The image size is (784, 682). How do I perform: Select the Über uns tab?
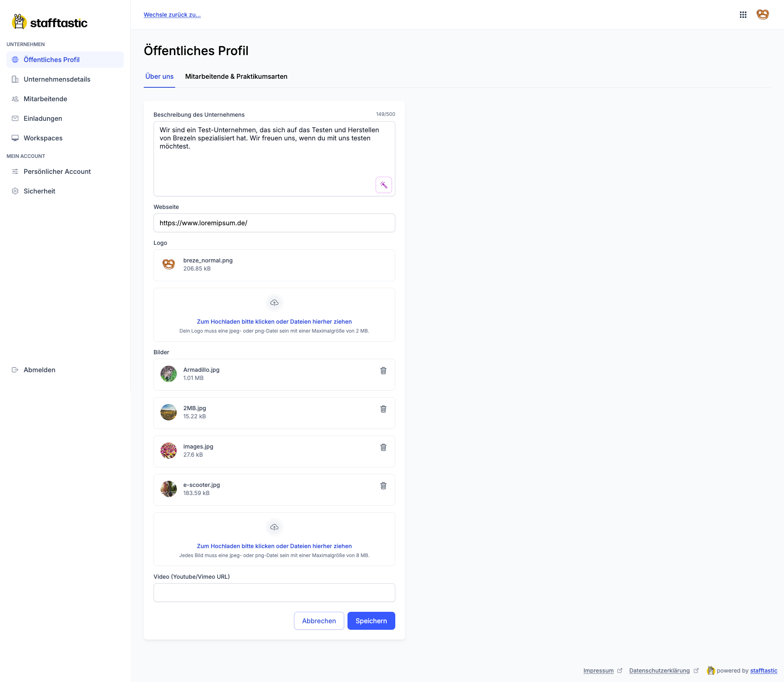coord(159,77)
